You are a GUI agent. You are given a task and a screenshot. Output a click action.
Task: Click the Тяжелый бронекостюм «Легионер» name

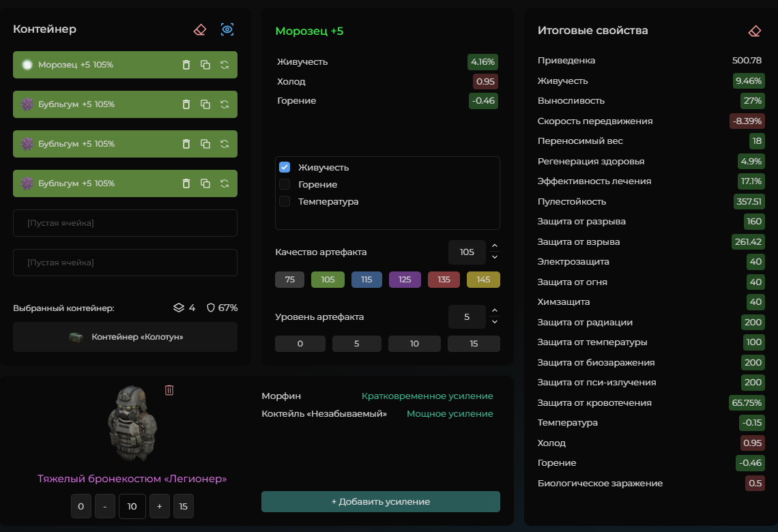tap(132, 479)
